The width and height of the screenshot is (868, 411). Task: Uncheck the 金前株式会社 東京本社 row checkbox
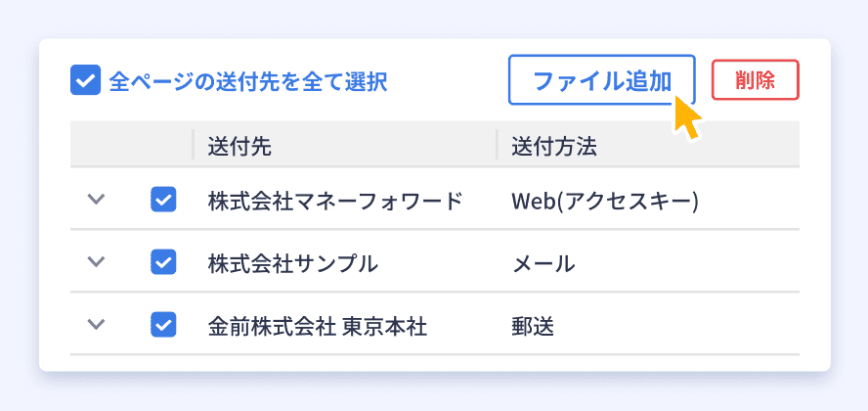pos(163,325)
